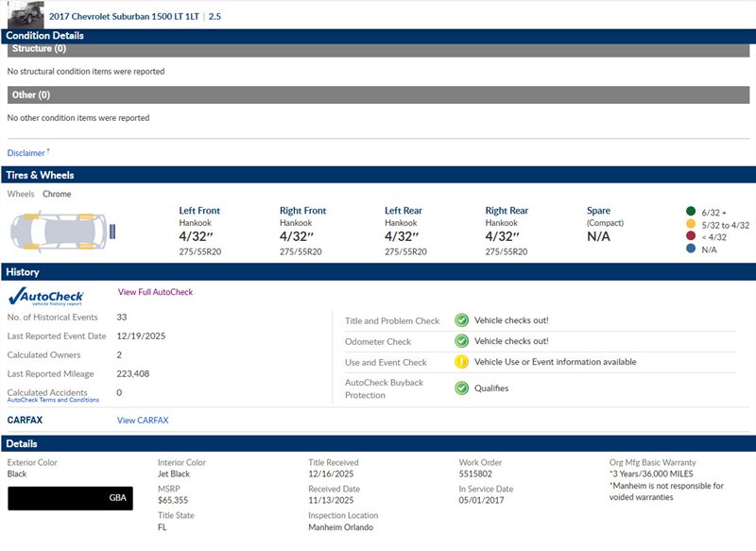Open the View Full AutoCheck link
The height and width of the screenshot is (551, 756).
[155, 292]
